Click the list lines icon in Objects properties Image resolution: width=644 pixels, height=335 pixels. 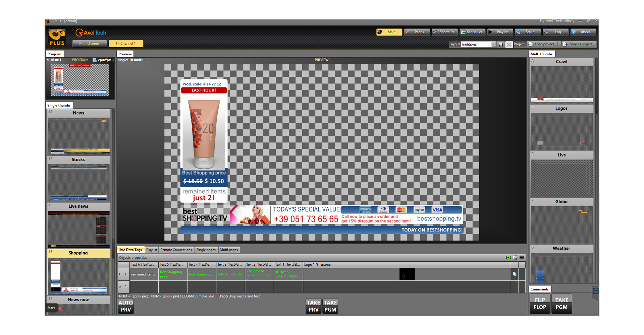pyautogui.click(x=522, y=258)
